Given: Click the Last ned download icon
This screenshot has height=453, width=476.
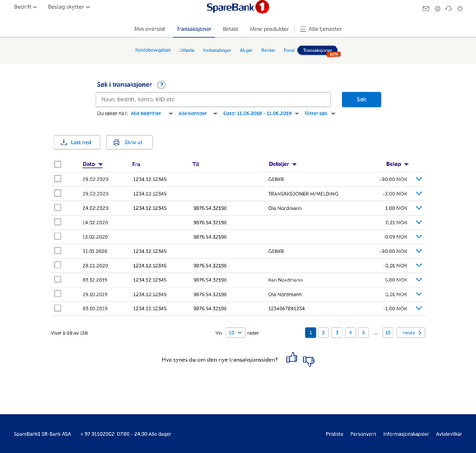Looking at the screenshot, I should click(63, 142).
